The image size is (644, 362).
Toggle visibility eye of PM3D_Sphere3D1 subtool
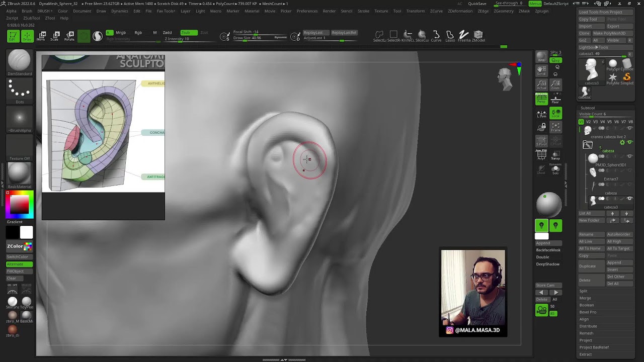tap(629, 157)
